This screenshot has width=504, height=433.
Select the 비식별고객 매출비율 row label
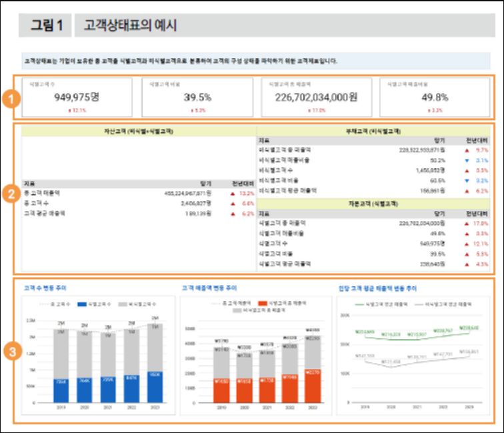(284, 161)
